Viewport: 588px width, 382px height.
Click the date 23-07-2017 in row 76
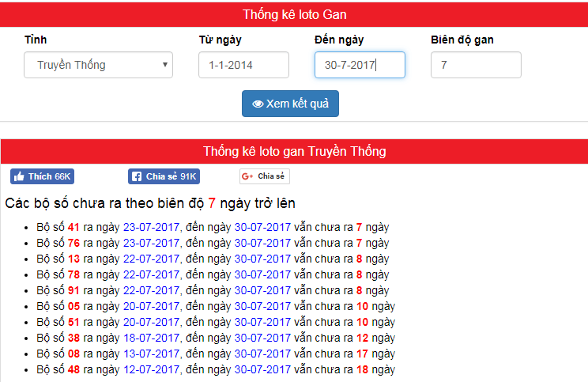151,243
